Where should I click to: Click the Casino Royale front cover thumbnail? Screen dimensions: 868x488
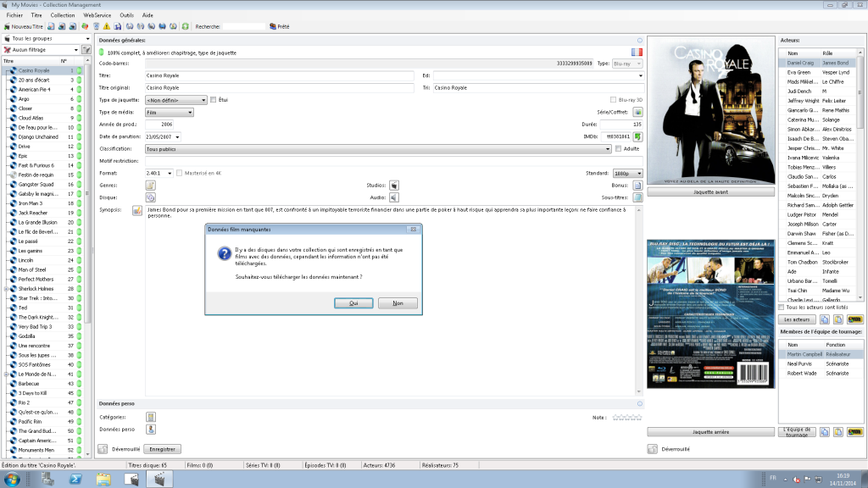pyautogui.click(x=711, y=111)
